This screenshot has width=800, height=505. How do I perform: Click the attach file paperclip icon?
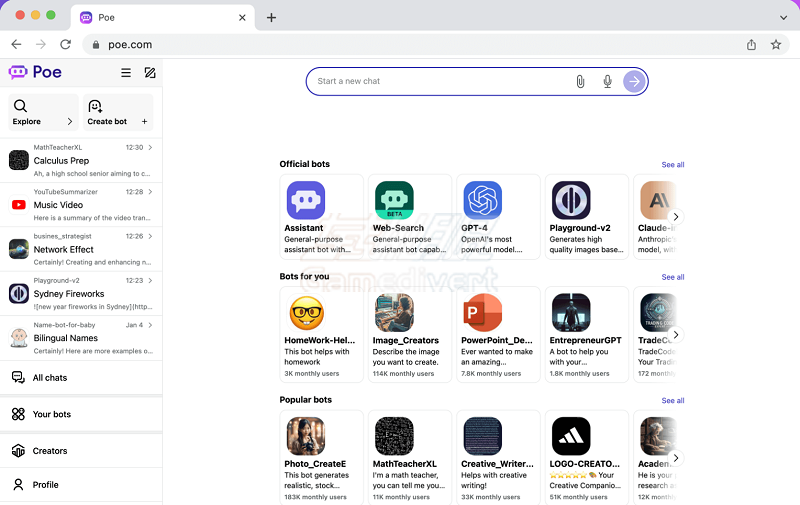tap(580, 82)
